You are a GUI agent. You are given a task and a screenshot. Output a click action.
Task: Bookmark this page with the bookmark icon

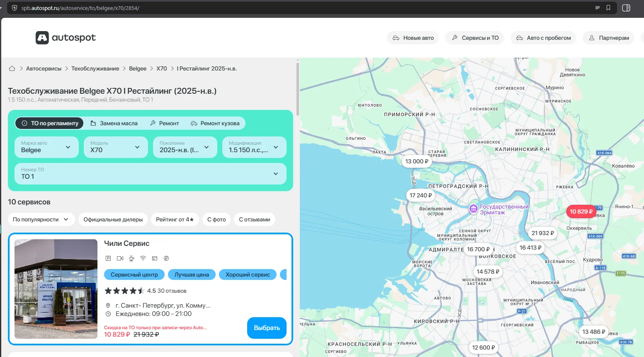coord(608,8)
